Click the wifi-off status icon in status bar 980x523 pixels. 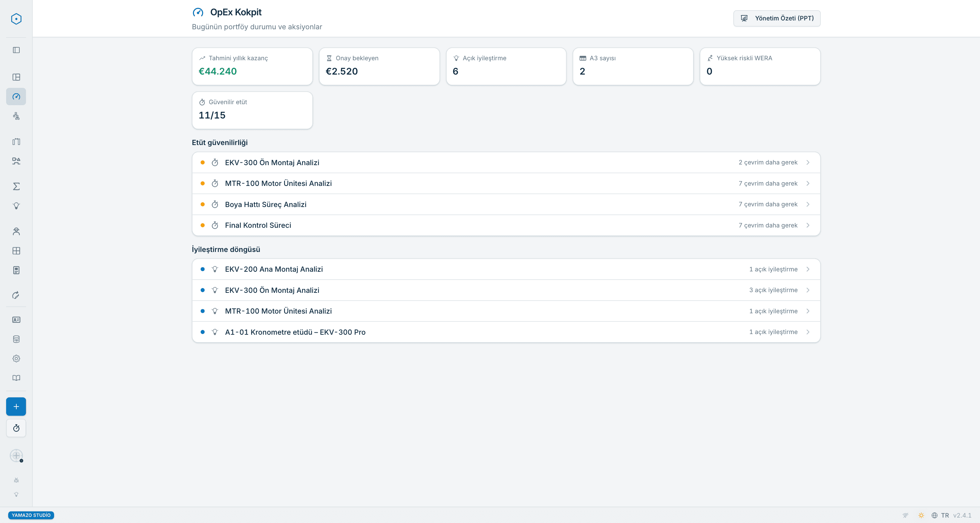pyautogui.click(x=905, y=516)
